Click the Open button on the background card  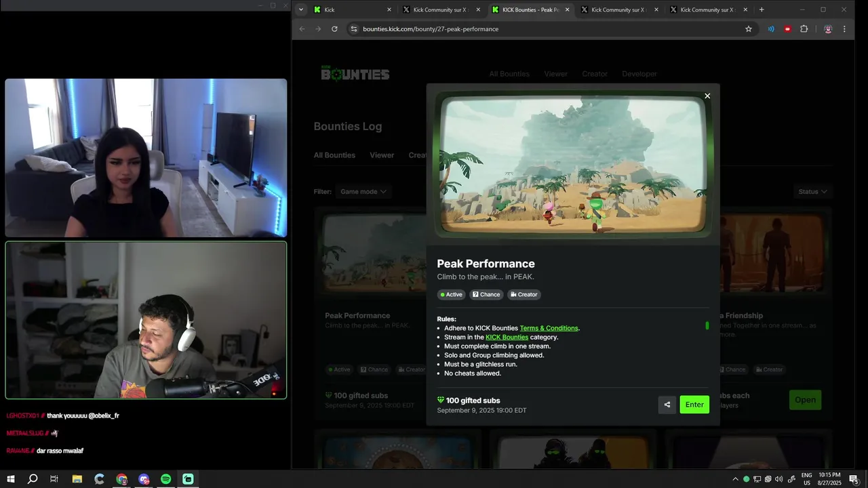(805, 400)
